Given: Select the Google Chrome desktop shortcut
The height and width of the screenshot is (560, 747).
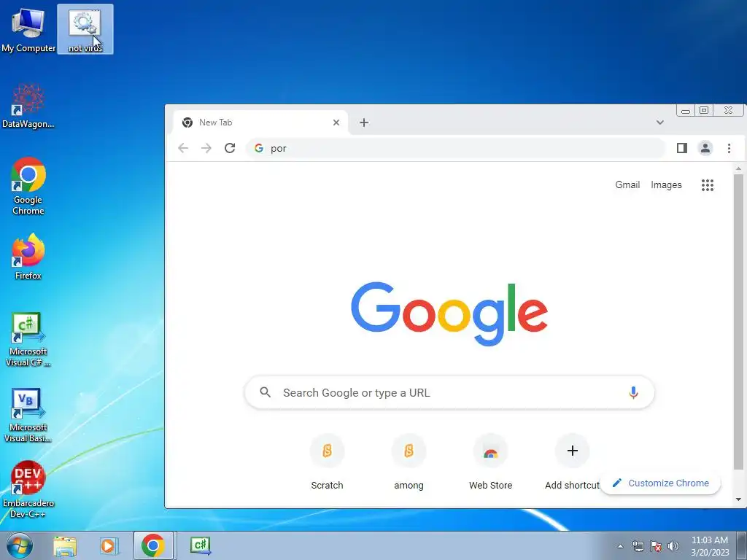Looking at the screenshot, I should point(28,186).
